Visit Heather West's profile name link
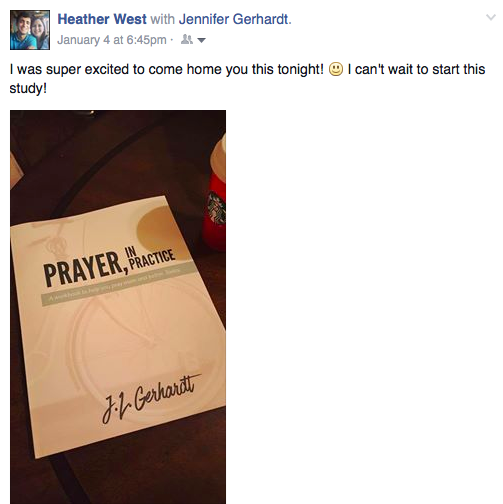The width and height of the screenshot is (503, 504). coord(102,19)
